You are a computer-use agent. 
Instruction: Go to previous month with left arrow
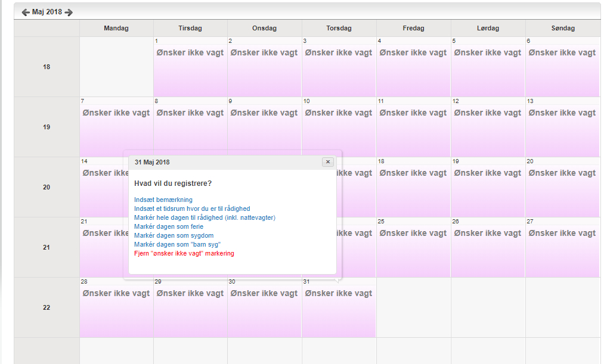click(x=26, y=13)
